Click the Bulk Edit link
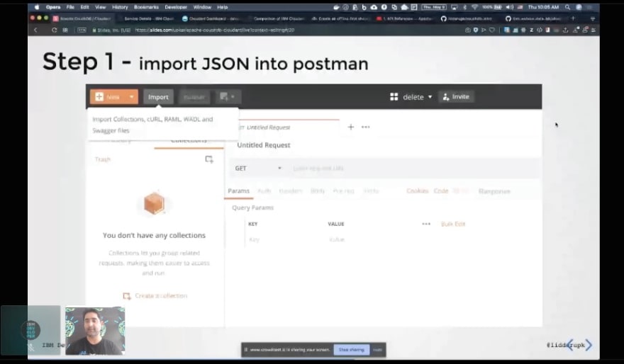The width and height of the screenshot is (624, 364). click(x=453, y=224)
